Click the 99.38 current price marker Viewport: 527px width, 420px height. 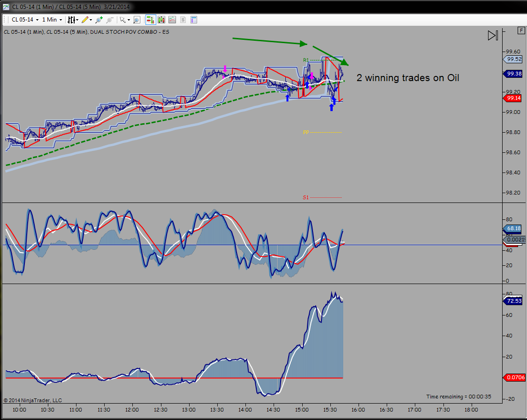513,74
